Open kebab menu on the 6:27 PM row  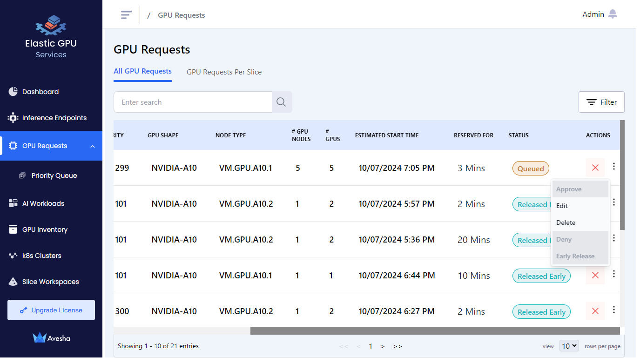(x=614, y=310)
